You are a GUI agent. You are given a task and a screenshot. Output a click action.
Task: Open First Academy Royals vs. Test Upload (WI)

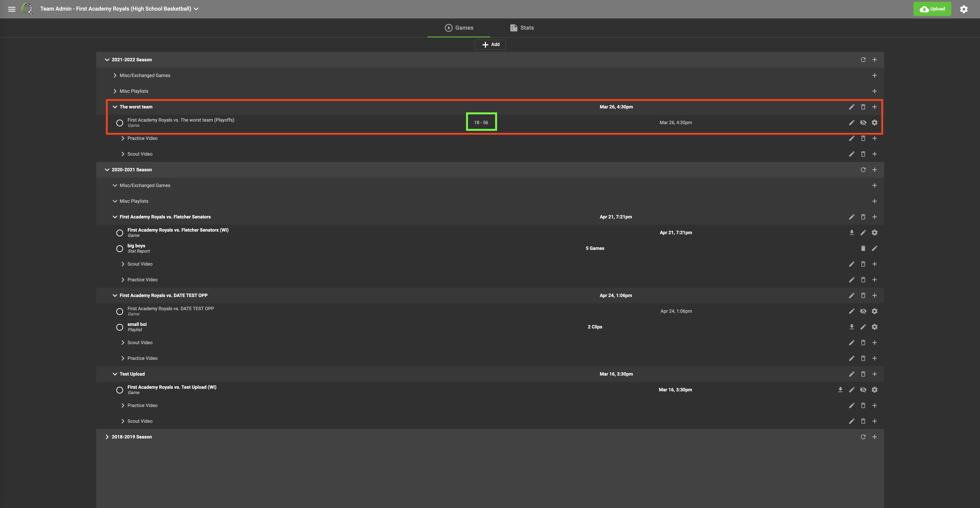[172, 387]
